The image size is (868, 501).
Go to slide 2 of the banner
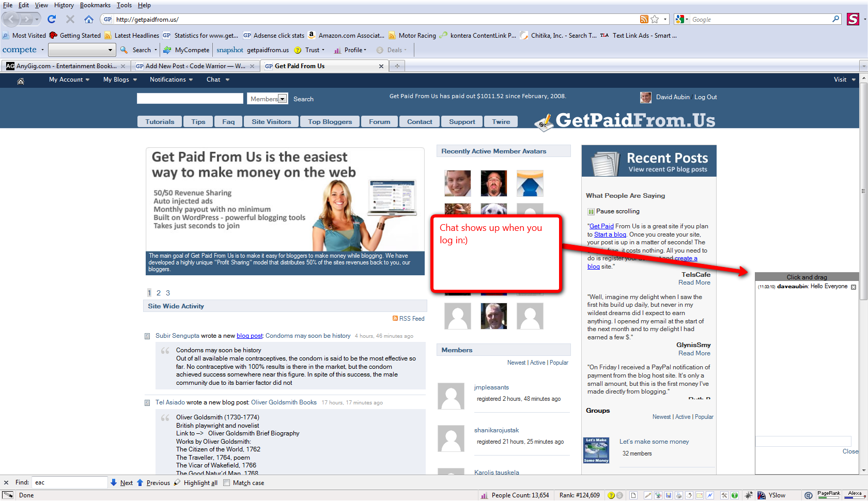point(159,293)
